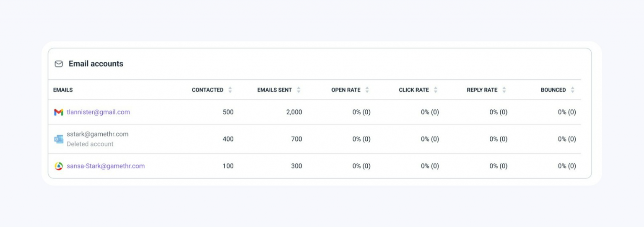Sort by Bounced column arrows
Viewport: 644px width, 227px height.
pos(573,90)
